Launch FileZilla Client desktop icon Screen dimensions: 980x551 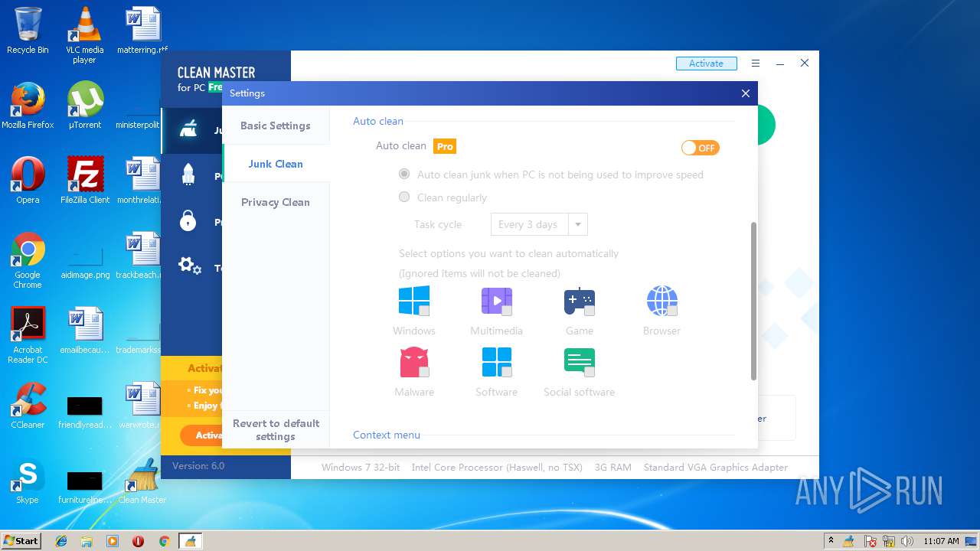(x=84, y=181)
